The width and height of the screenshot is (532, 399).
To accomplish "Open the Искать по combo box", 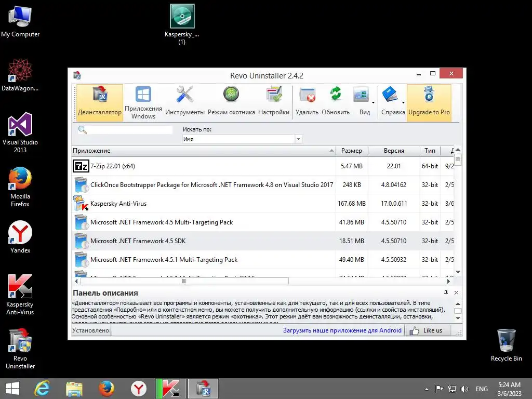I will coord(242,139).
